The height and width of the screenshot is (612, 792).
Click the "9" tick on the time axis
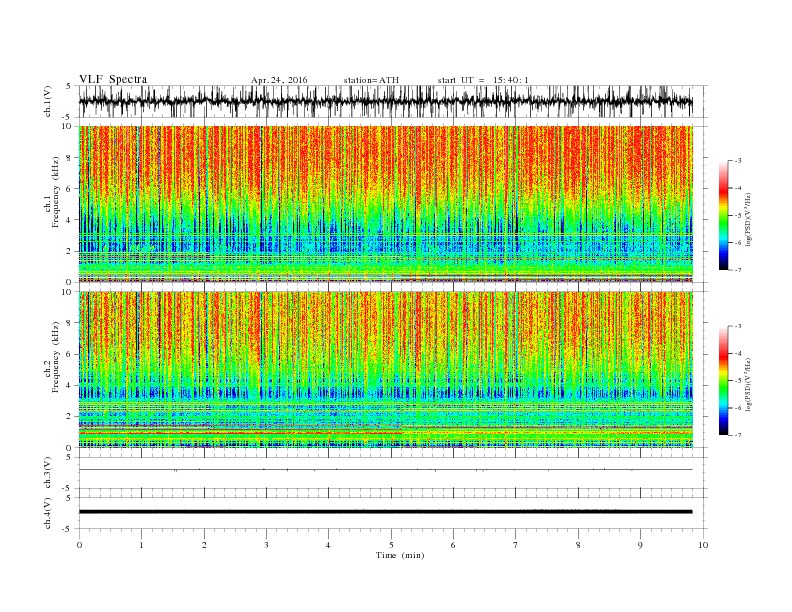640,545
